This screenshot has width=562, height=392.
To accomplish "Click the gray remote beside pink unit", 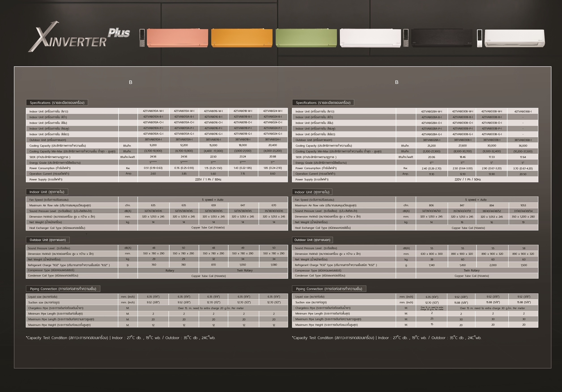I will (x=142, y=38).
